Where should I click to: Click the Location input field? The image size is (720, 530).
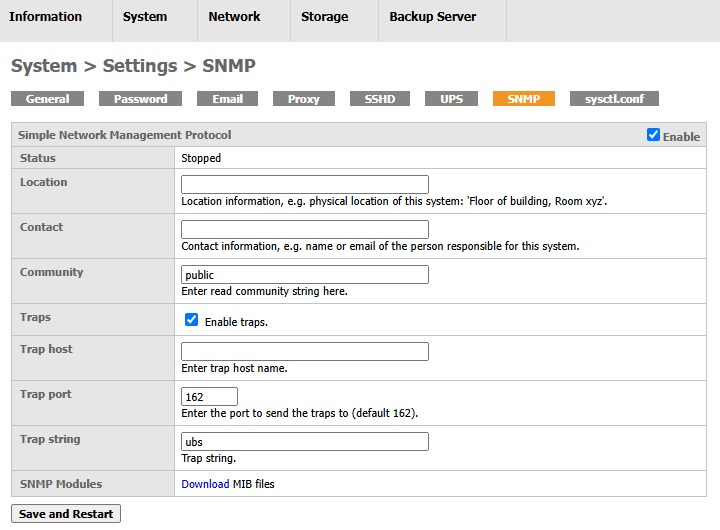click(304, 185)
